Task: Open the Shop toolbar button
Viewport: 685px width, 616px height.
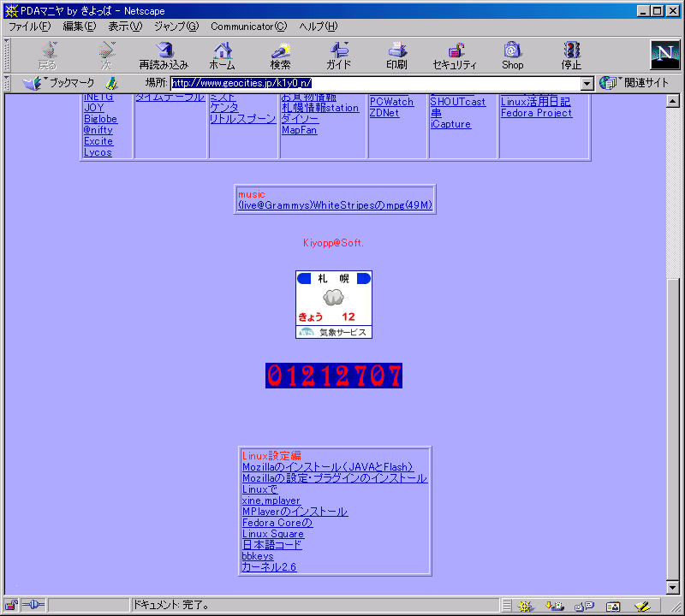Action: click(x=512, y=56)
